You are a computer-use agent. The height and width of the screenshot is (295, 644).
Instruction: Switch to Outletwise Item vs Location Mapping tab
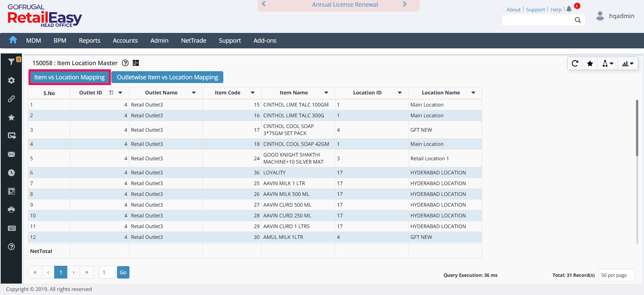[167, 77]
